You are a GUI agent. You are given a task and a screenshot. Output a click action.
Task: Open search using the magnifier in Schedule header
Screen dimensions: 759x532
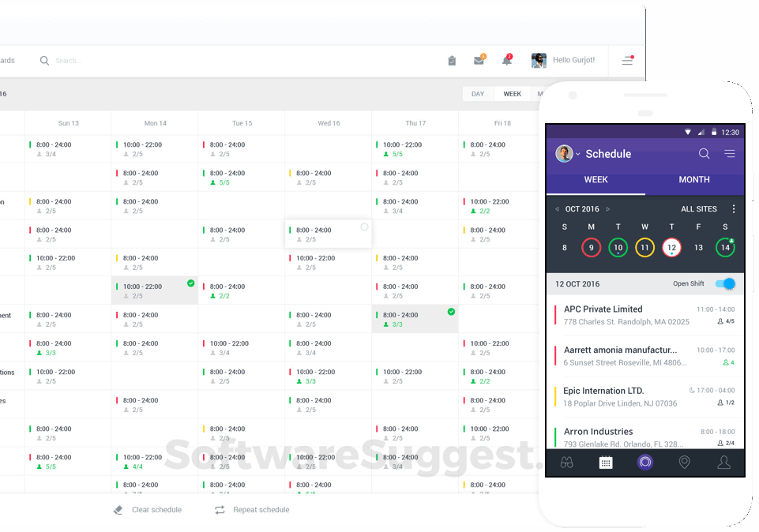(704, 154)
